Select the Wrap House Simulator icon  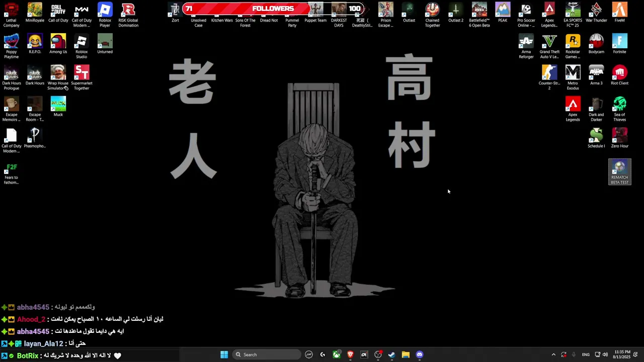click(x=58, y=77)
